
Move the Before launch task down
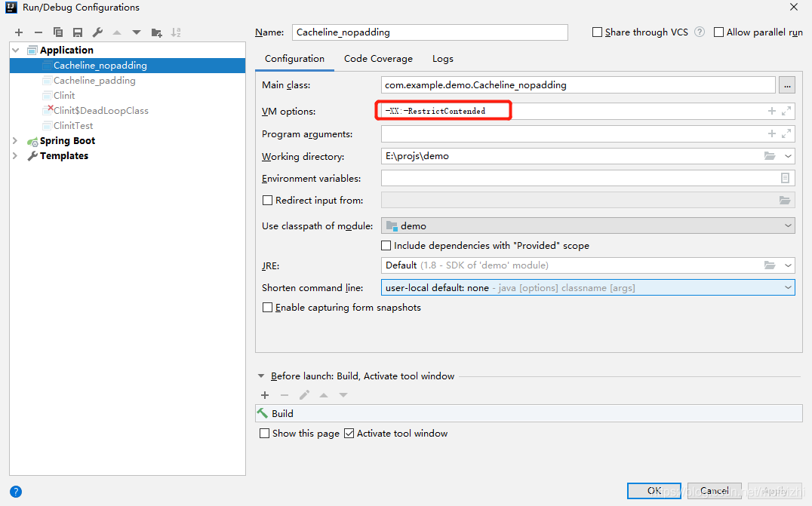(x=343, y=395)
